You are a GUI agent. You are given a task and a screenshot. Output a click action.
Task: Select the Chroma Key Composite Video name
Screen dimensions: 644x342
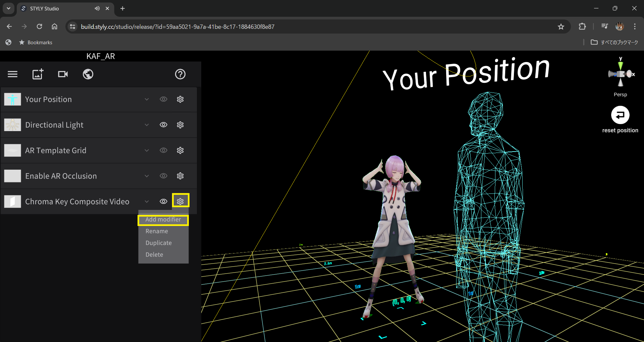tap(77, 201)
